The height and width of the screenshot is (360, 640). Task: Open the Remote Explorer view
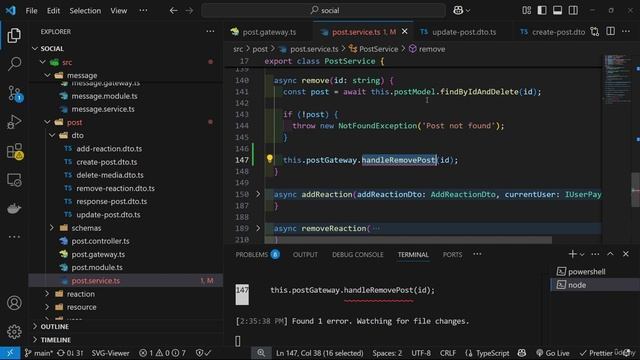[x=14, y=180]
